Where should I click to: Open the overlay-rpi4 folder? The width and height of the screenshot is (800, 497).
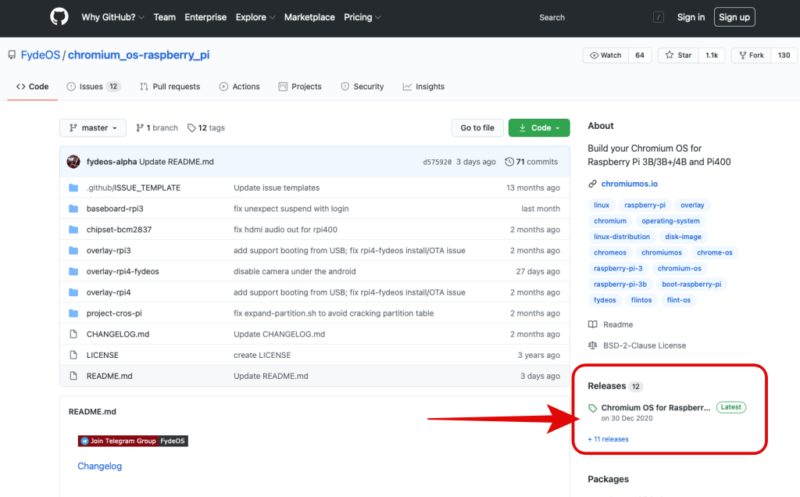click(x=109, y=292)
